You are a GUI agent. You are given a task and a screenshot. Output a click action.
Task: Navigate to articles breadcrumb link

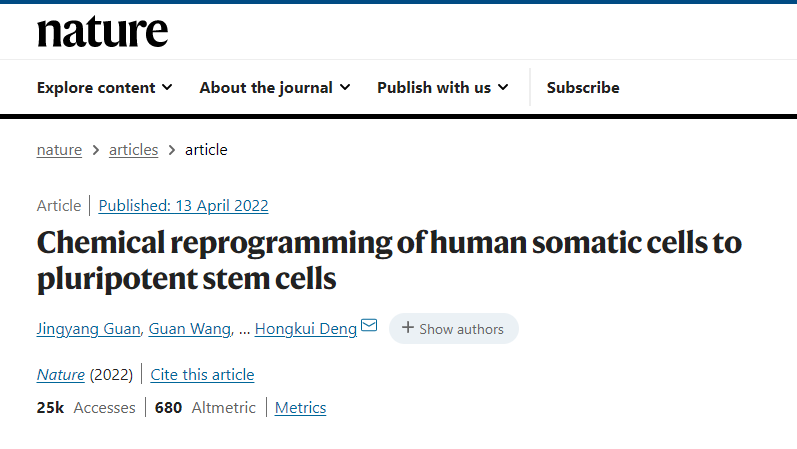coord(134,150)
